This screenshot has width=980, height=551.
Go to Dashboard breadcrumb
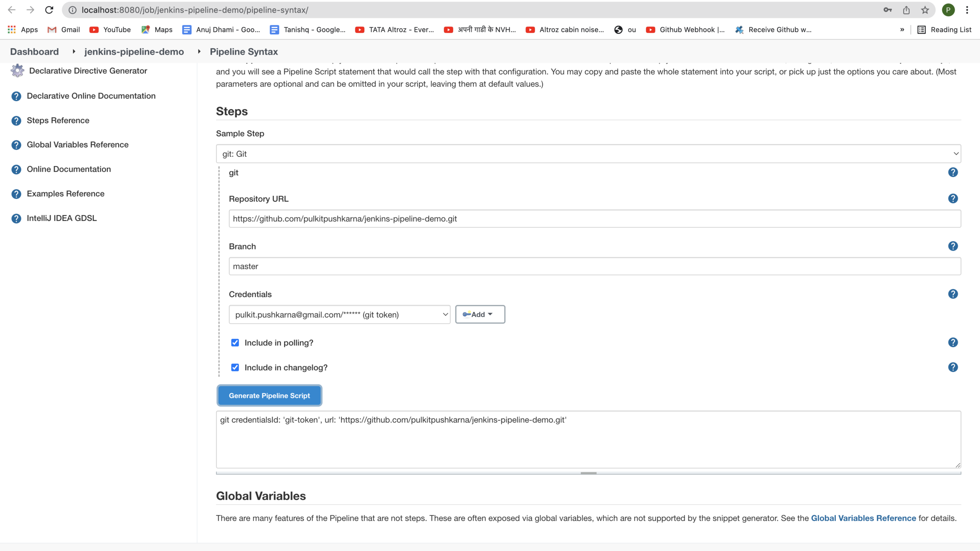[x=34, y=51]
